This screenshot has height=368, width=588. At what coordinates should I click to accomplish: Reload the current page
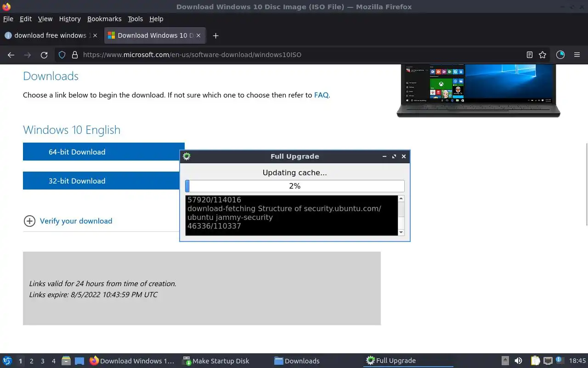[x=44, y=55]
